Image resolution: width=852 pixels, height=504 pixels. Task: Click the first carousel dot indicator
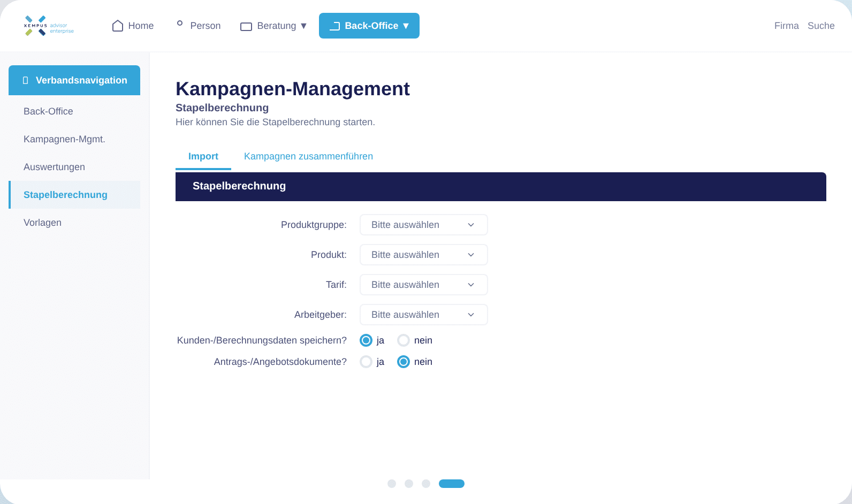point(392,484)
